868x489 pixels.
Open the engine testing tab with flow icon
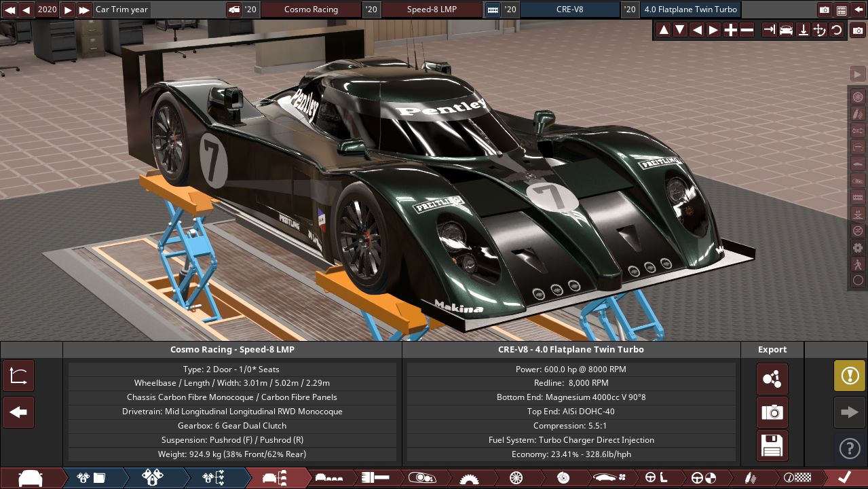pos(214,478)
